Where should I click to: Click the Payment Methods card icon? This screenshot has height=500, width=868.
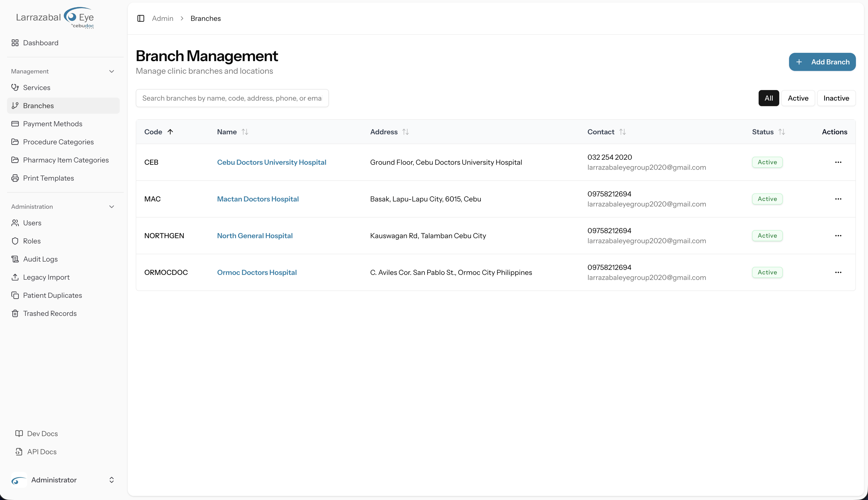(x=15, y=124)
